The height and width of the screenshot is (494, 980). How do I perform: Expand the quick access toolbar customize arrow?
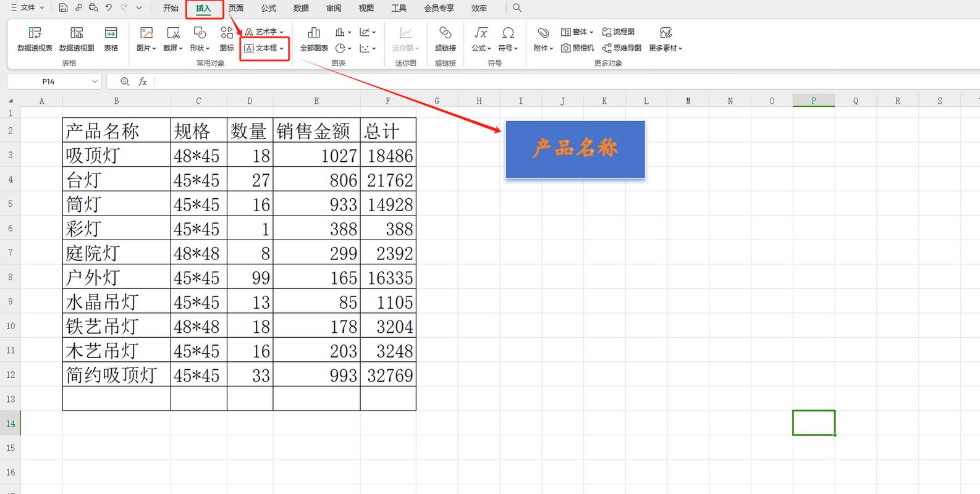(139, 8)
